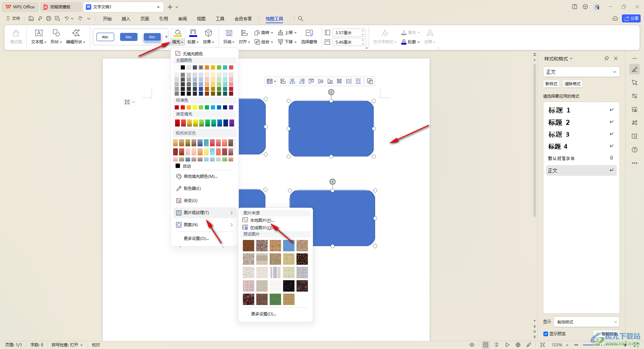Click the save icon in quick toolbar
The width and height of the screenshot is (644, 349).
click(x=31, y=19)
